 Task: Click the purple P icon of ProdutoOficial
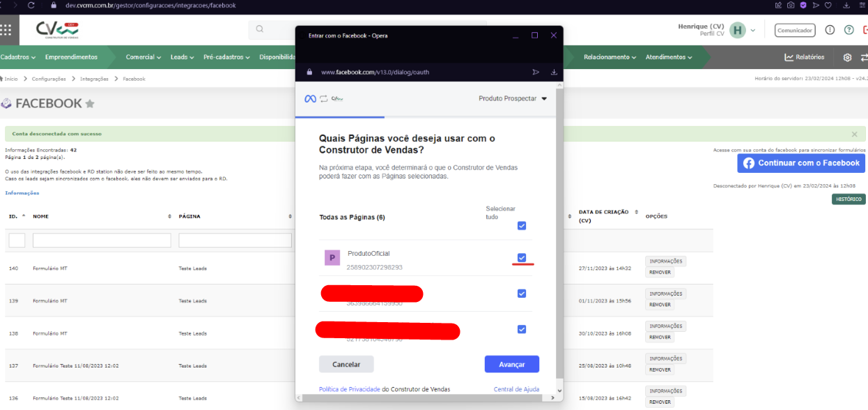coord(332,258)
